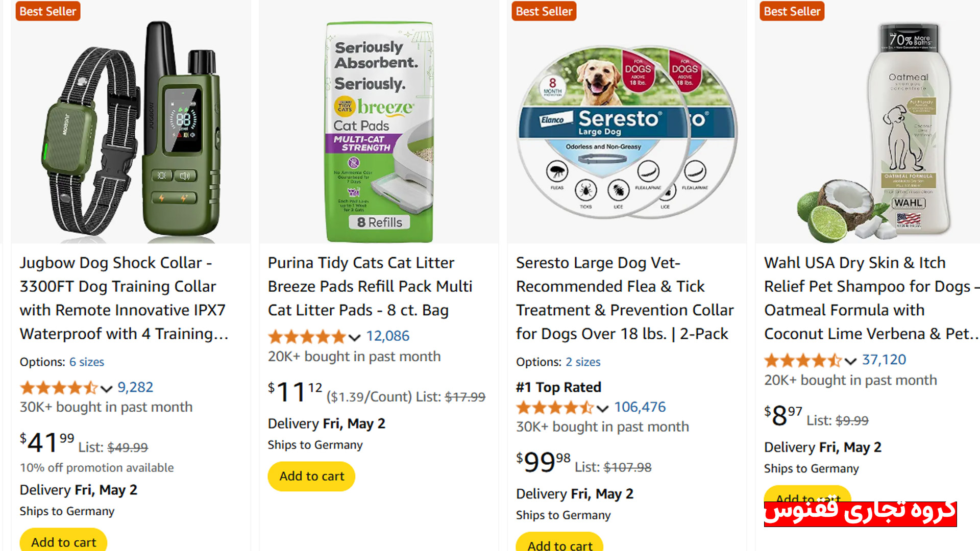The image size is (980, 551).
Task: Add Seresto flea collar to cart
Action: (559, 544)
